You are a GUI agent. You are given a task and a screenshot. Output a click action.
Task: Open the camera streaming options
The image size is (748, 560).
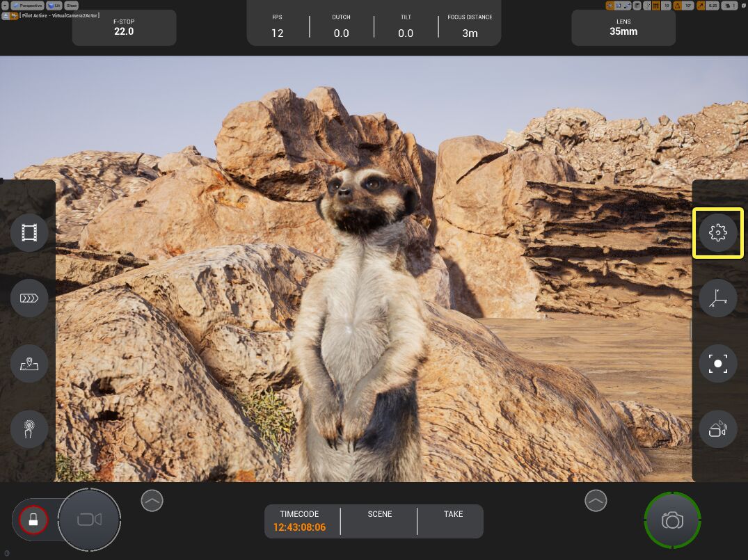(x=717, y=429)
